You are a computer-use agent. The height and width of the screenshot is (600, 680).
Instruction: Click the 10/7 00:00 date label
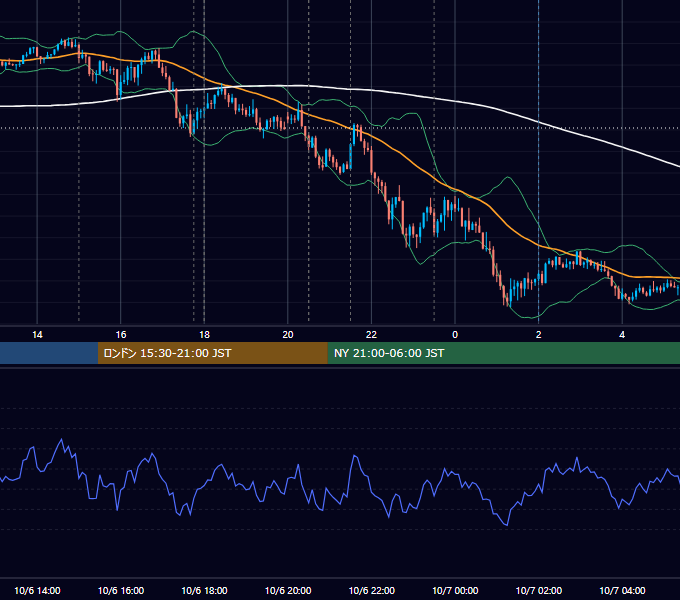[x=455, y=590]
